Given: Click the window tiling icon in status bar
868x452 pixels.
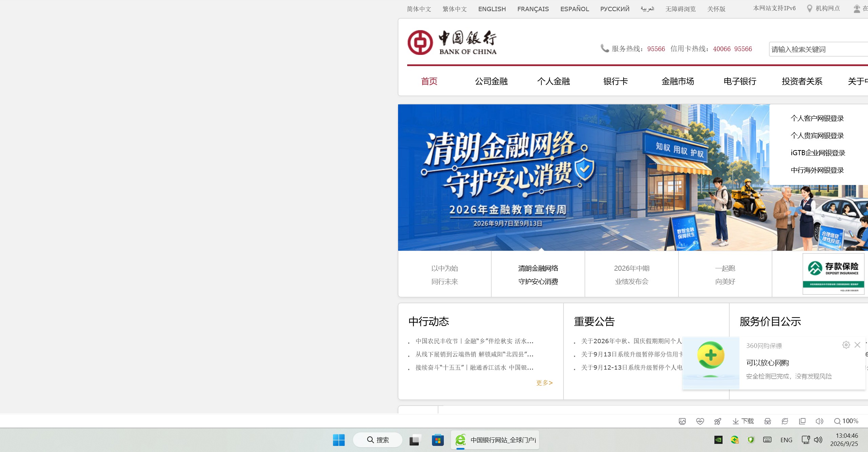Looking at the screenshot, I should click(802, 421).
